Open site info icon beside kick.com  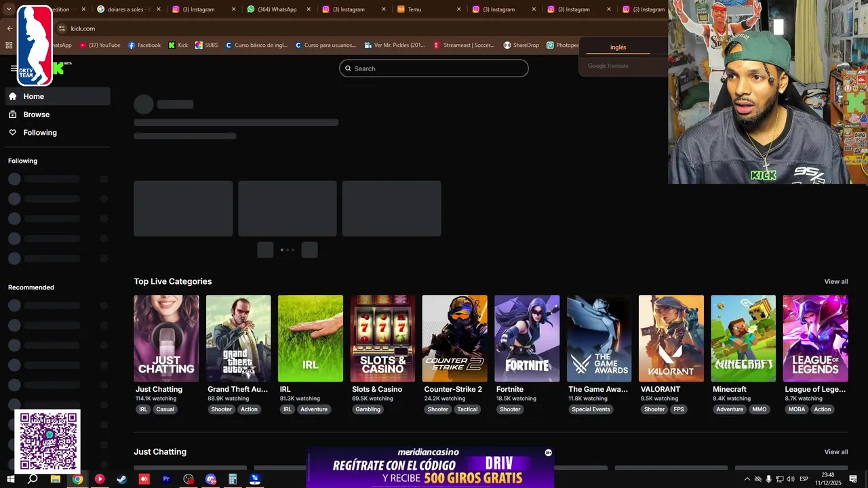pos(62,28)
